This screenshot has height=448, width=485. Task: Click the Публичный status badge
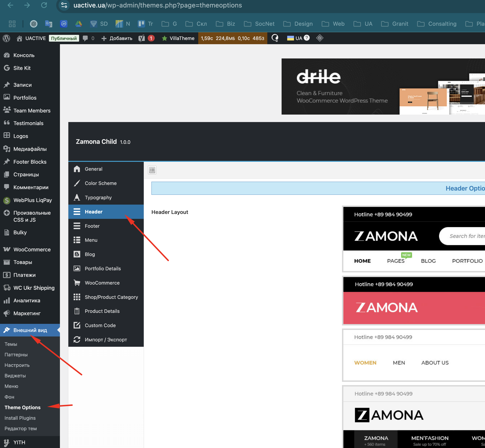pos(64,38)
